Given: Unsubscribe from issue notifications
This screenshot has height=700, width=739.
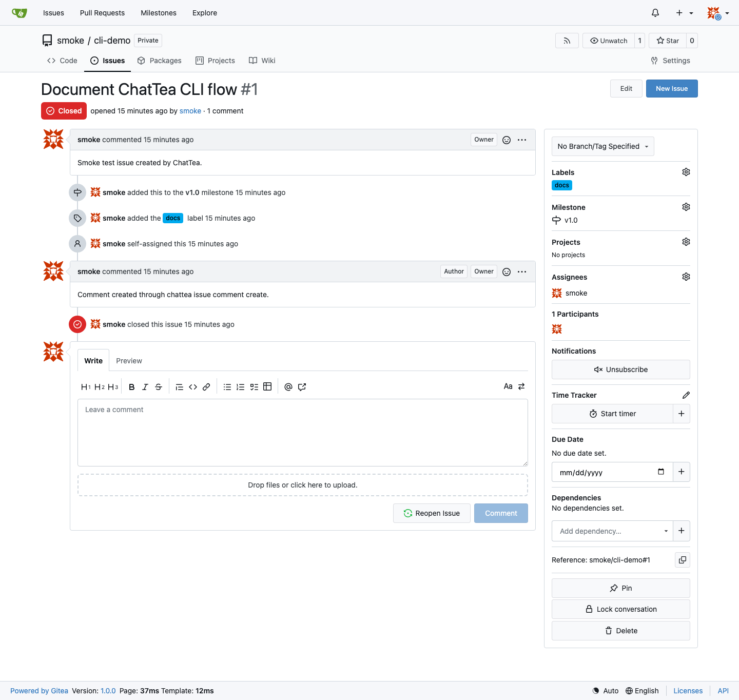Looking at the screenshot, I should point(621,370).
